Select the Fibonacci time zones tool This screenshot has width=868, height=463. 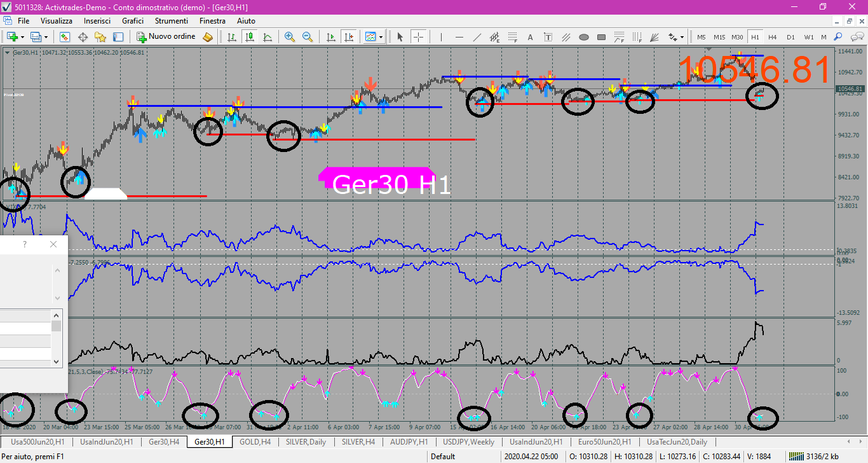point(637,37)
